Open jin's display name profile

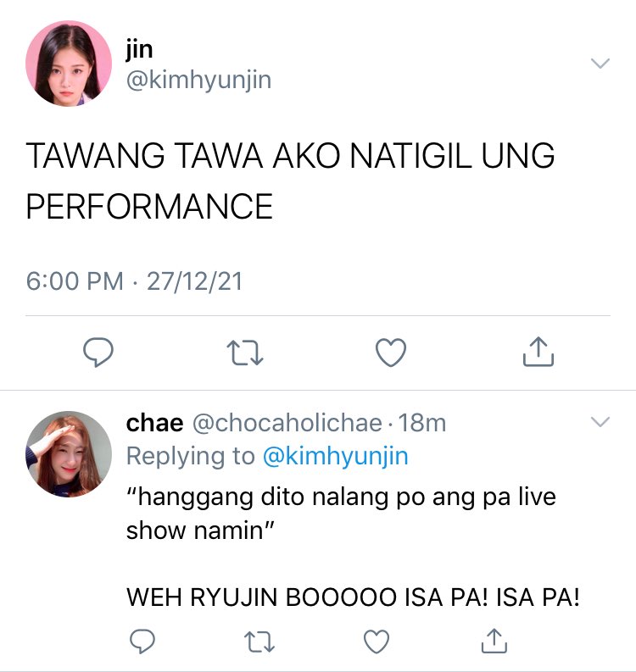[139, 51]
